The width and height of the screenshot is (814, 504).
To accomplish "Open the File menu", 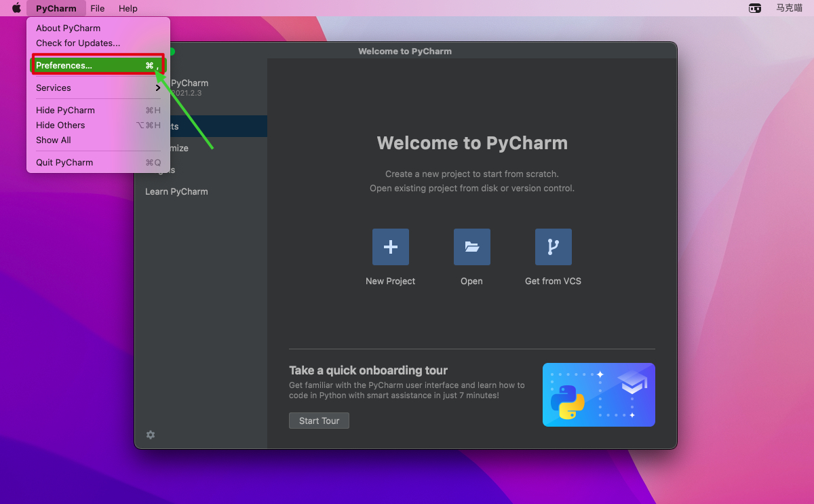I will [x=98, y=8].
